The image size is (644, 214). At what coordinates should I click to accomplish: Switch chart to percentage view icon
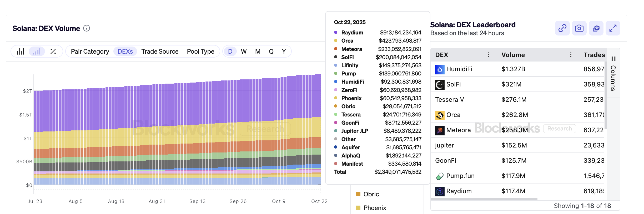coord(53,51)
